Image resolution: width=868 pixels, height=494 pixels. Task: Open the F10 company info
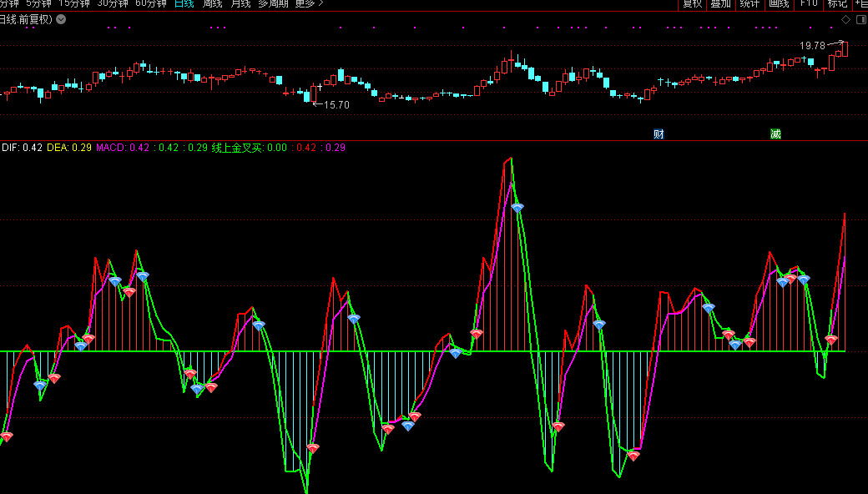(808, 3)
